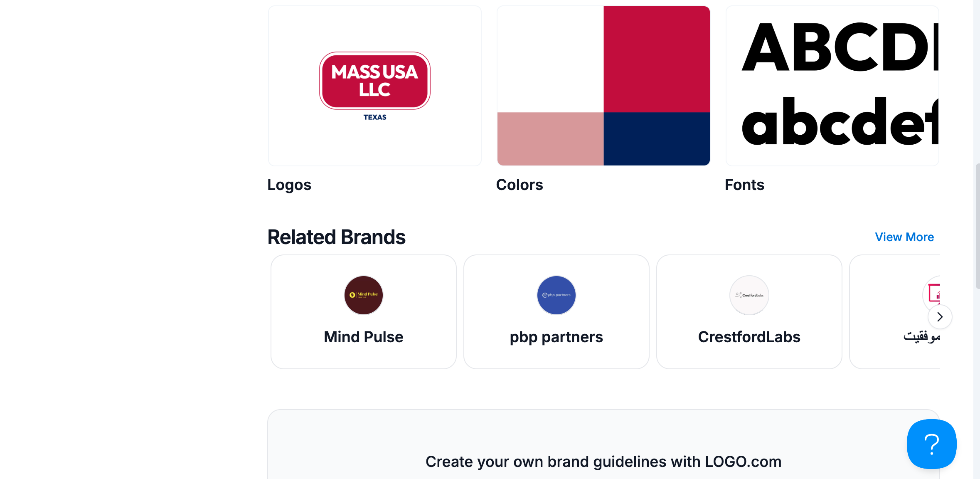Click the Fonts section label

[x=744, y=185]
